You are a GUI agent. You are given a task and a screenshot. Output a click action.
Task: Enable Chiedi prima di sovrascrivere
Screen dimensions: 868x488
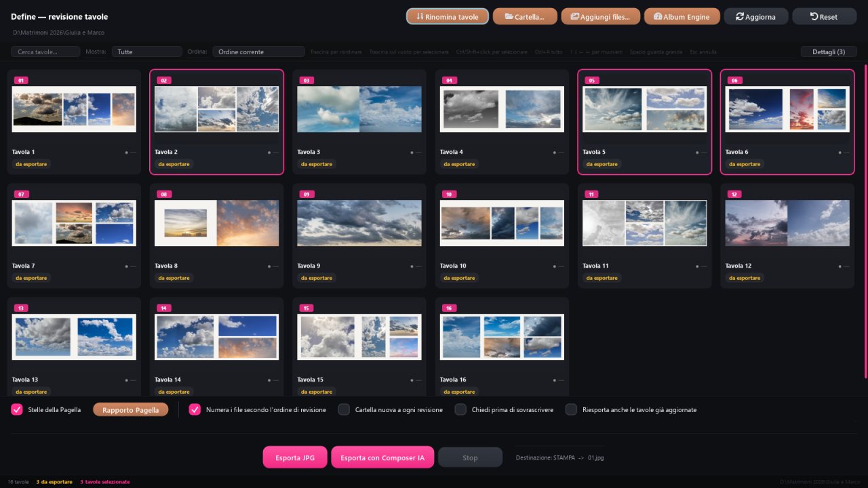[460, 409]
